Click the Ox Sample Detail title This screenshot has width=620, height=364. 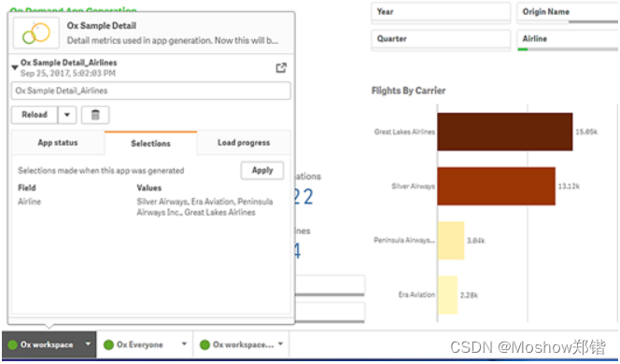(x=102, y=26)
